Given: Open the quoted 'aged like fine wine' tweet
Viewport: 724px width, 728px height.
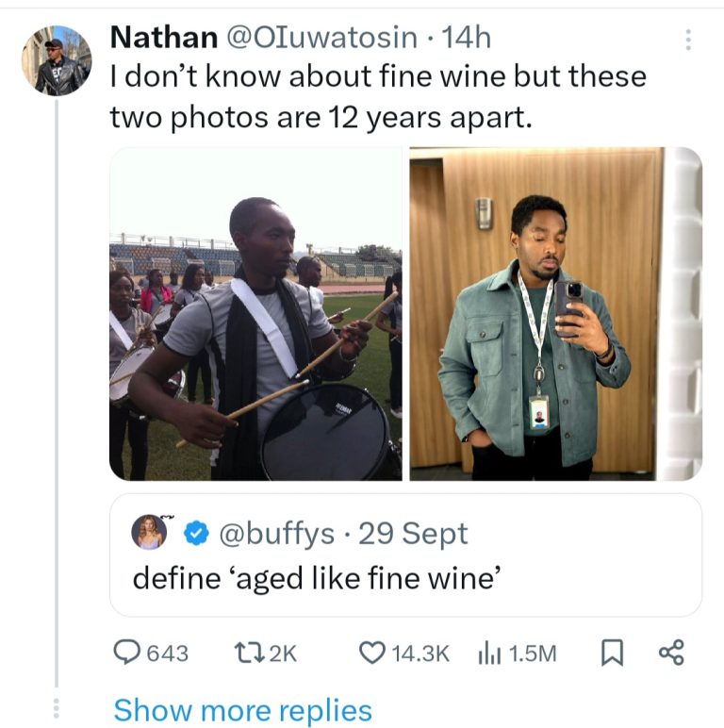Looking at the screenshot, I should (405, 578).
